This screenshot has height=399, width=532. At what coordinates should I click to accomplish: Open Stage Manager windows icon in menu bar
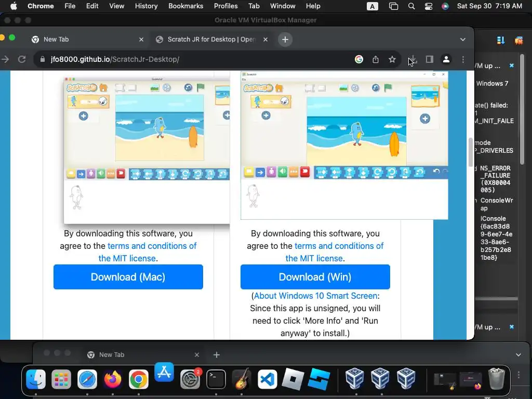click(x=394, y=6)
